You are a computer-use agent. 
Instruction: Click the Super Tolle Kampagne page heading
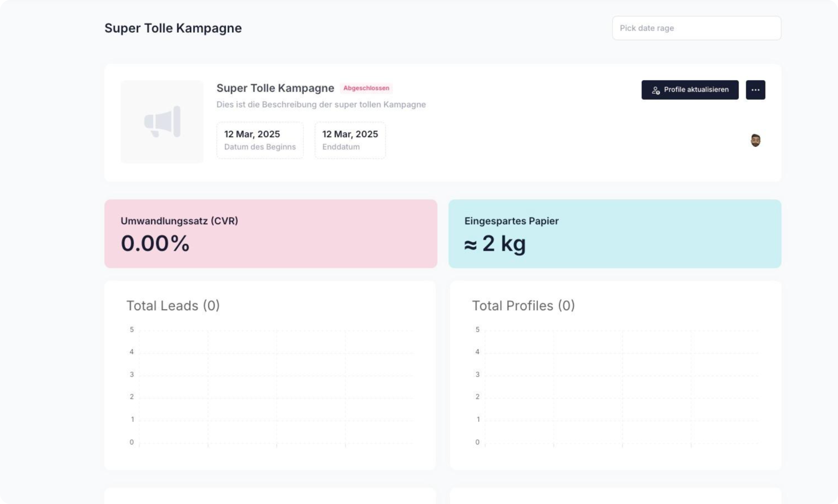point(173,28)
